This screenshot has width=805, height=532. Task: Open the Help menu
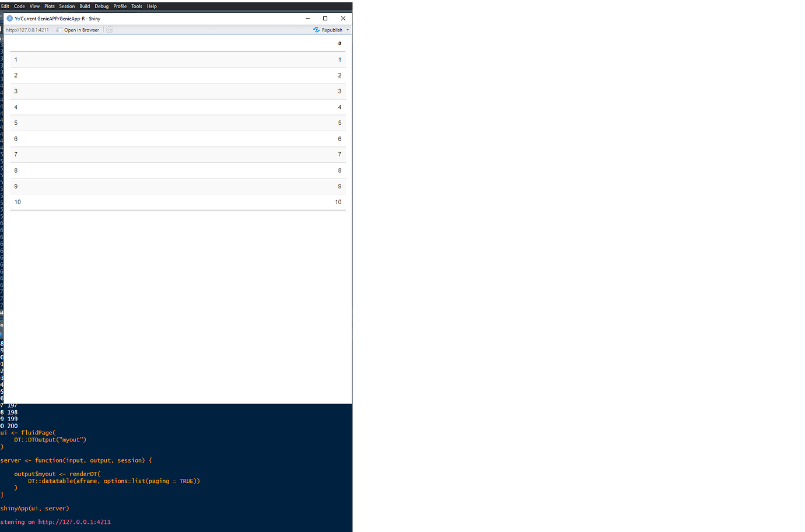pos(152,6)
